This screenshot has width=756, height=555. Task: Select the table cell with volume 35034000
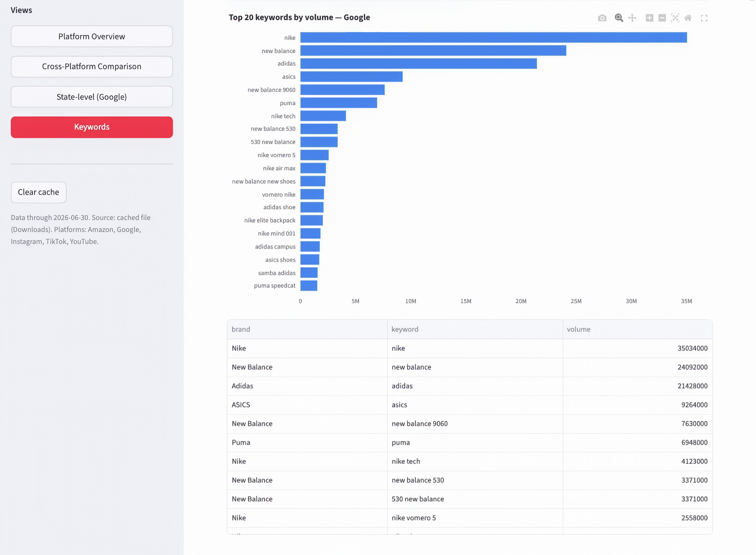coord(637,348)
